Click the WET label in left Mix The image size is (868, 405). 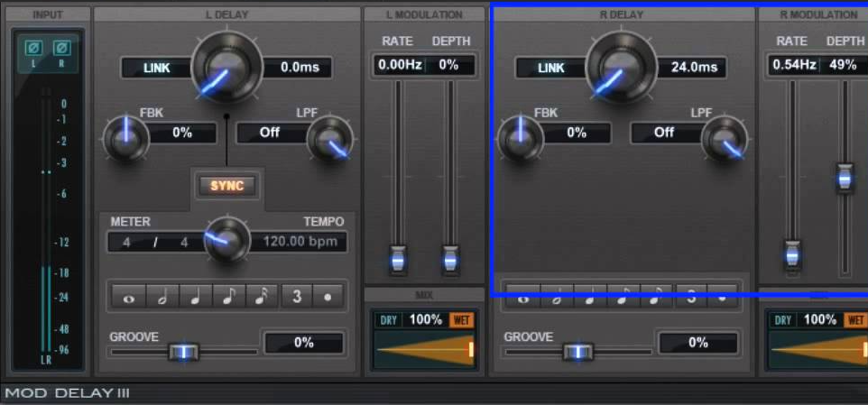(x=460, y=320)
